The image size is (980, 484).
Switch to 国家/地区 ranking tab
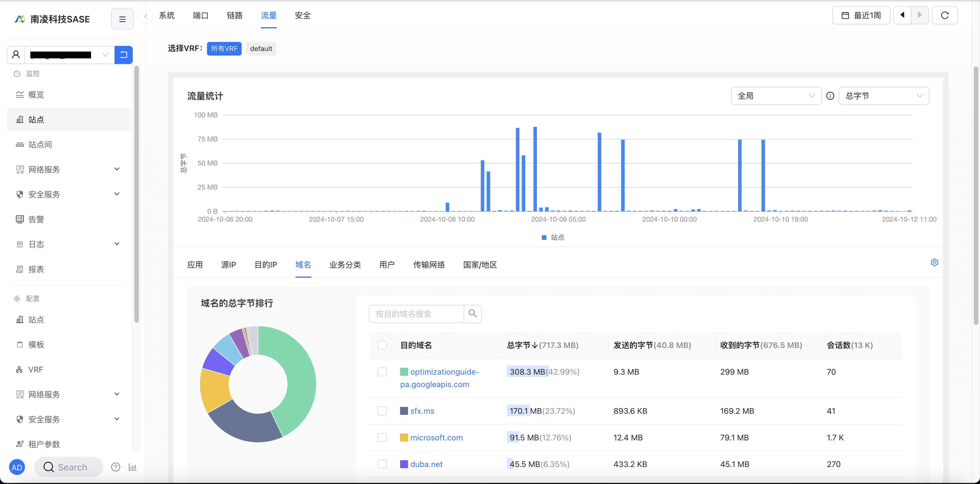(x=480, y=265)
